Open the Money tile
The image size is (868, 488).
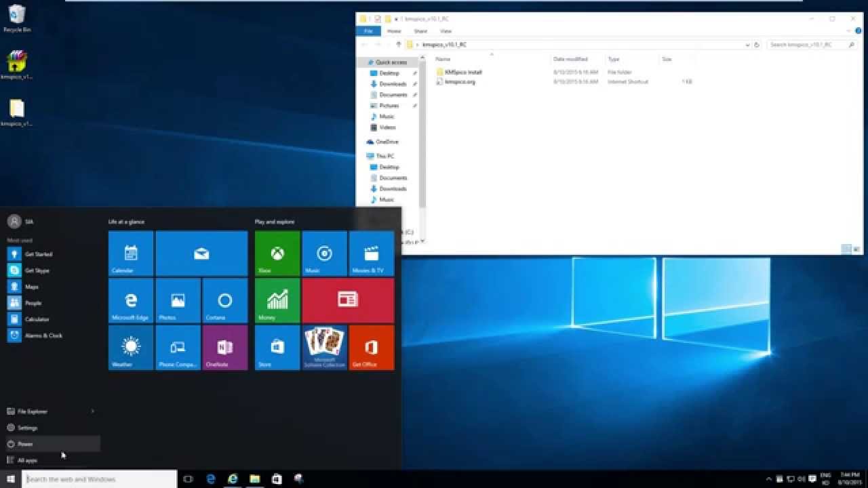[277, 300]
